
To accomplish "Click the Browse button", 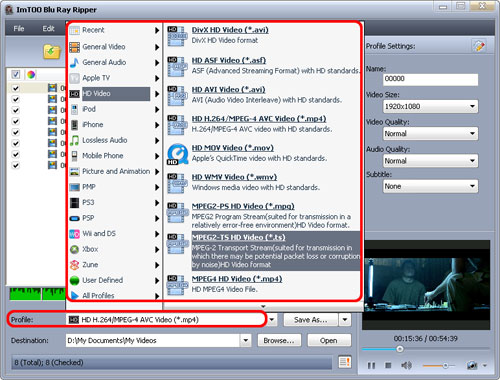I will [279, 340].
